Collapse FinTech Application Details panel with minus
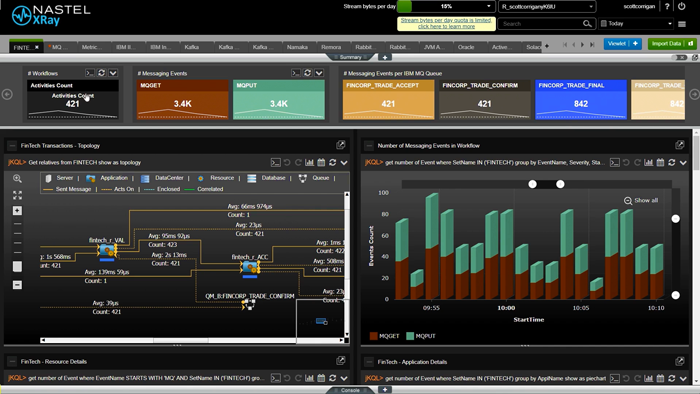This screenshot has height=394, width=700. tap(369, 362)
